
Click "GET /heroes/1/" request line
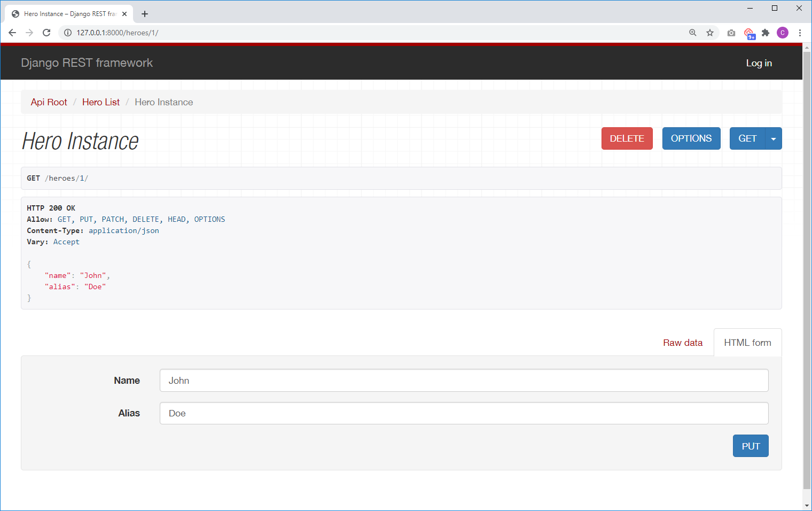(x=58, y=178)
